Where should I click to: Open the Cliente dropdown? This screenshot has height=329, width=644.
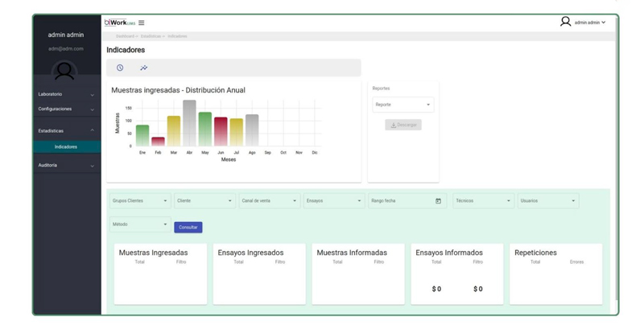tap(204, 201)
